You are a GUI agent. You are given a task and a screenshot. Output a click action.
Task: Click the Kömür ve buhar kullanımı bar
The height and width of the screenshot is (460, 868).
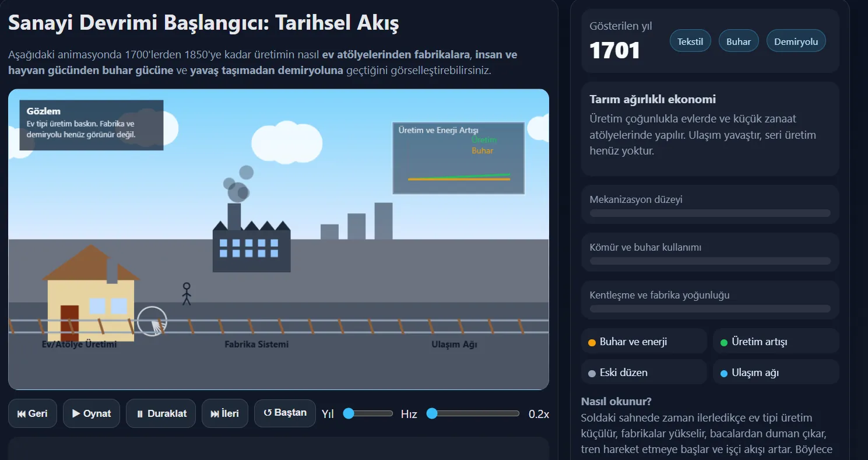pos(710,261)
